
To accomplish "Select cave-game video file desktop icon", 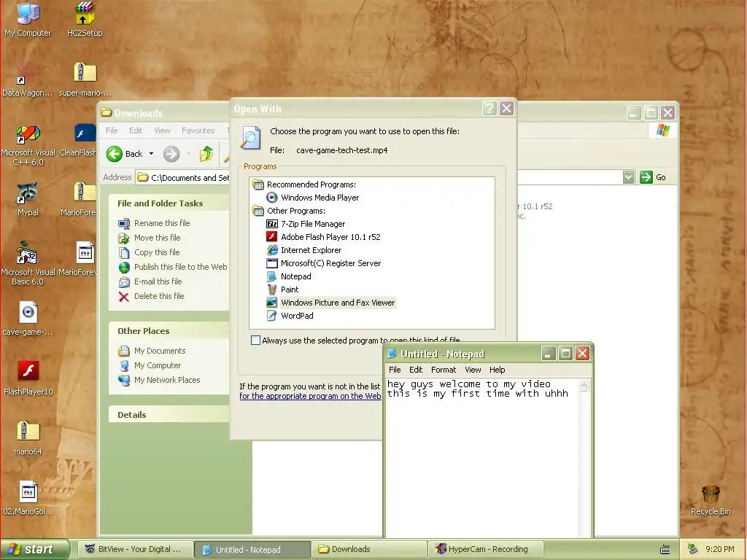I will (28, 318).
